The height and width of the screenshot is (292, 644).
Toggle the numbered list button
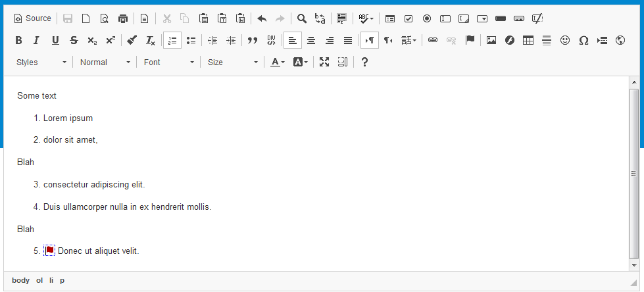[x=172, y=40]
